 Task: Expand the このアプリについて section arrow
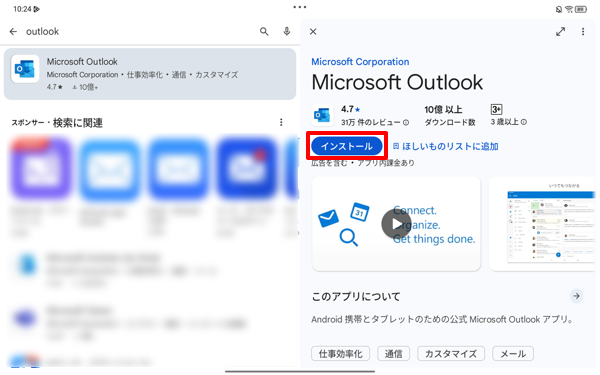[x=576, y=296]
